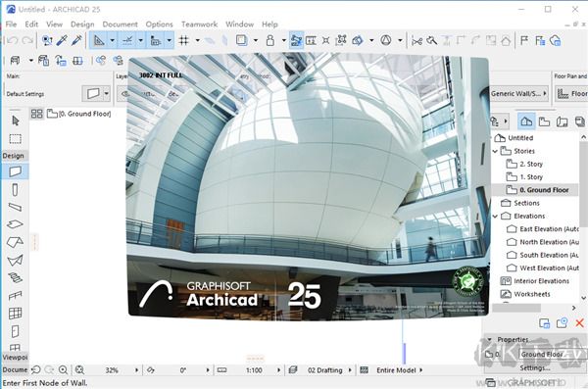Toggle the Suspend Groups button
The width and height of the screenshot is (588, 389).
[x=296, y=40]
